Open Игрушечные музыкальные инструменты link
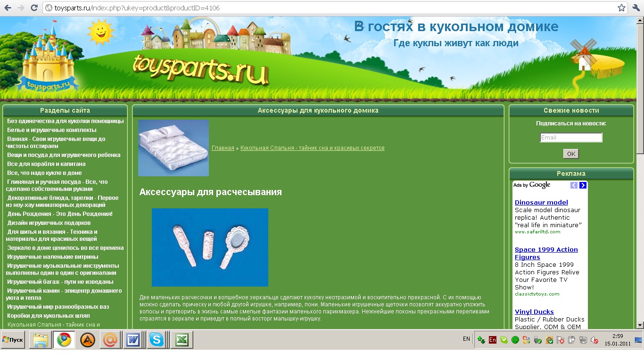Screen dimensions: 644x362 pyautogui.click(x=63, y=269)
